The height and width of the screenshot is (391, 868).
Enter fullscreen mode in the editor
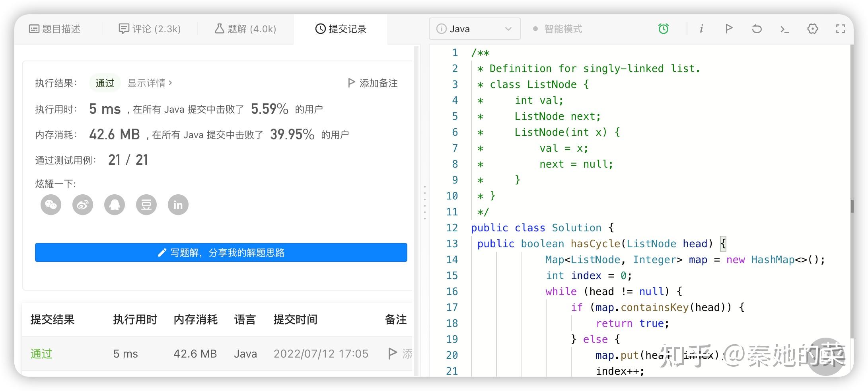(840, 29)
